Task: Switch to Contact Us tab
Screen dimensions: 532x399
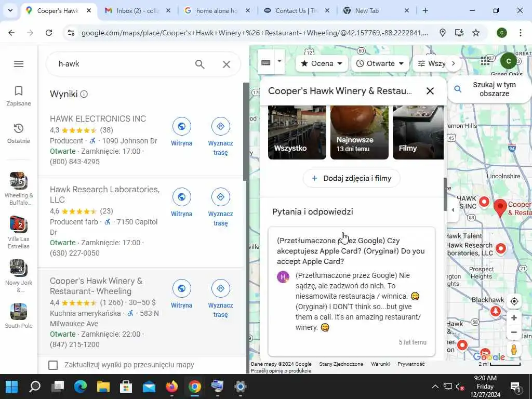Action: pos(296,10)
